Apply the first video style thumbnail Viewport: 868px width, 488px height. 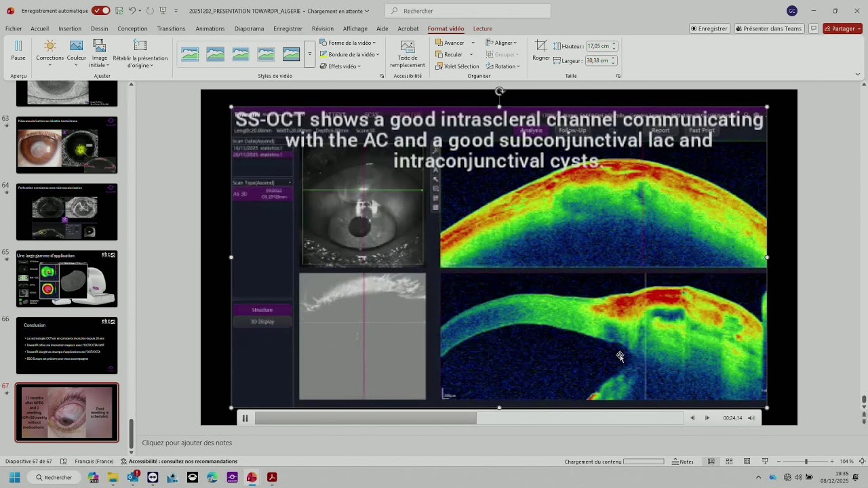tap(190, 54)
